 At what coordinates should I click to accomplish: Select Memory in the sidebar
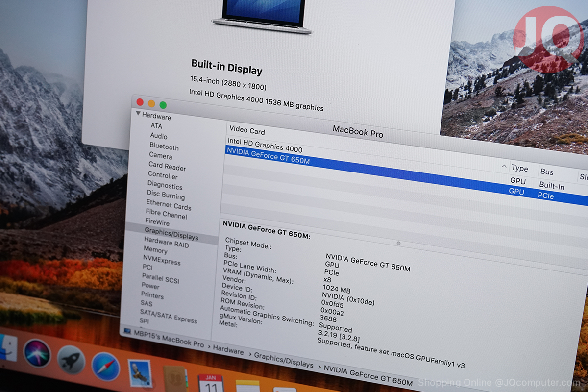click(155, 250)
